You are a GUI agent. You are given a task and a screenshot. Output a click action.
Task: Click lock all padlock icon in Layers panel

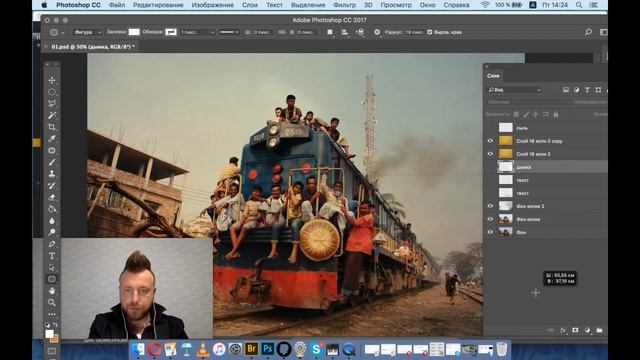click(556, 115)
